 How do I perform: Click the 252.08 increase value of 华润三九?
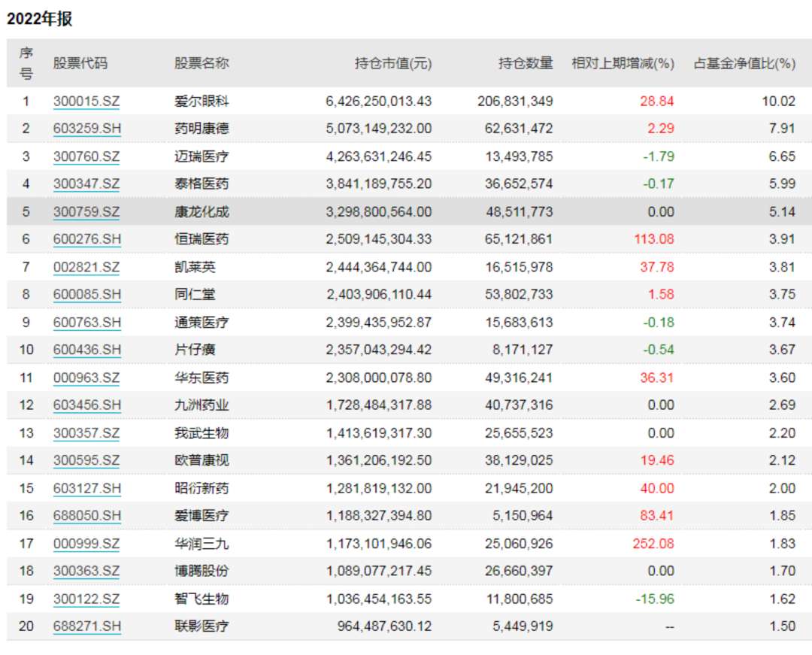tap(655, 544)
